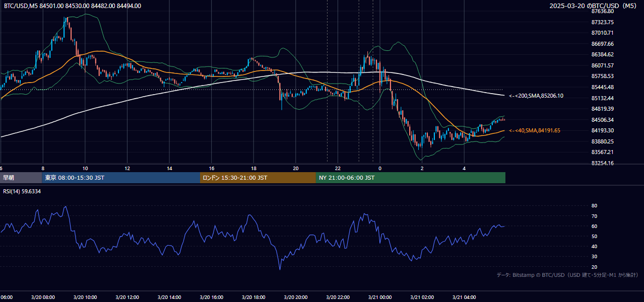The image size is (644, 302).
Task: Click RSI scale value 60
Action: point(594,226)
